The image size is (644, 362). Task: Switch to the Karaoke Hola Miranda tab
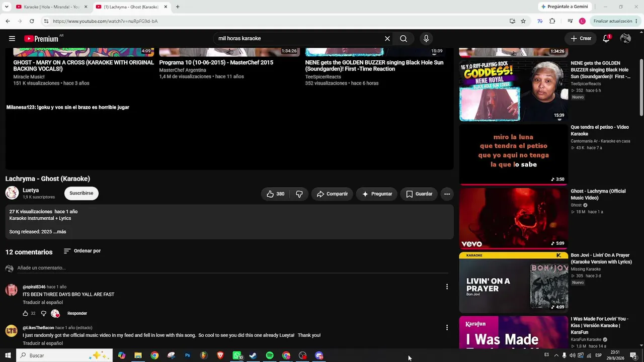click(51, 7)
